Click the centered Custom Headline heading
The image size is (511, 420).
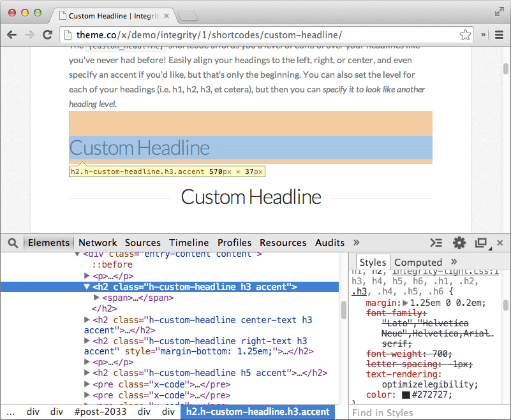[251, 197]
